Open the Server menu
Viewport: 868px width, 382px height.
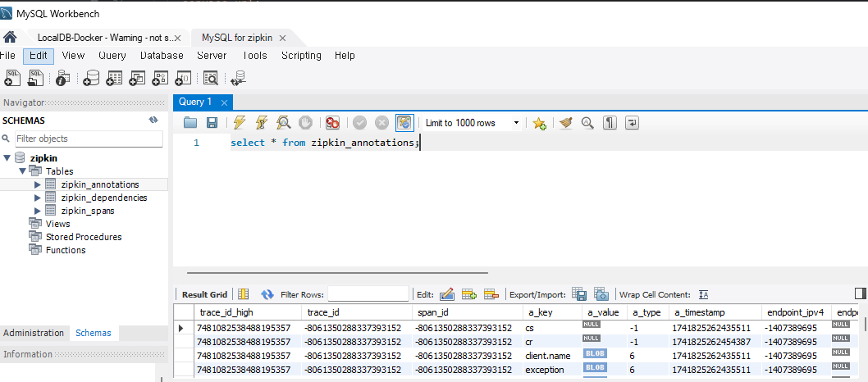[x=212, y=55]
